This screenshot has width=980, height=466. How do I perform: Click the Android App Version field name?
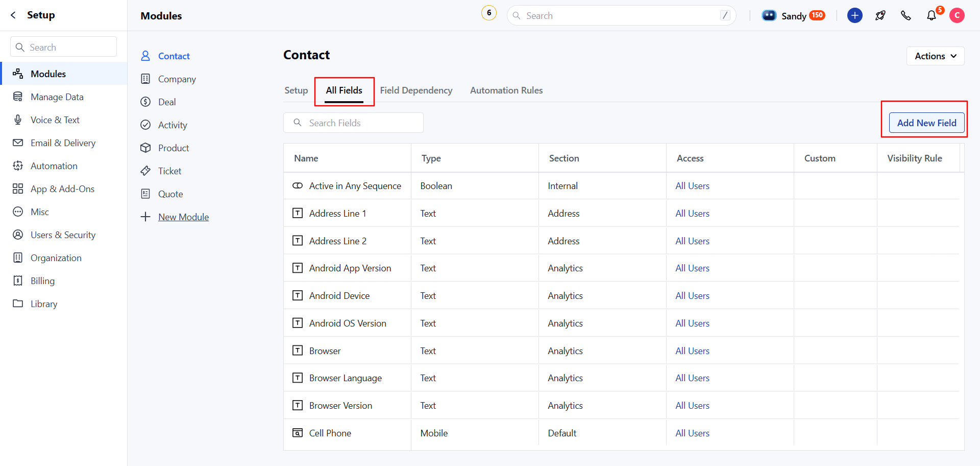350,268
